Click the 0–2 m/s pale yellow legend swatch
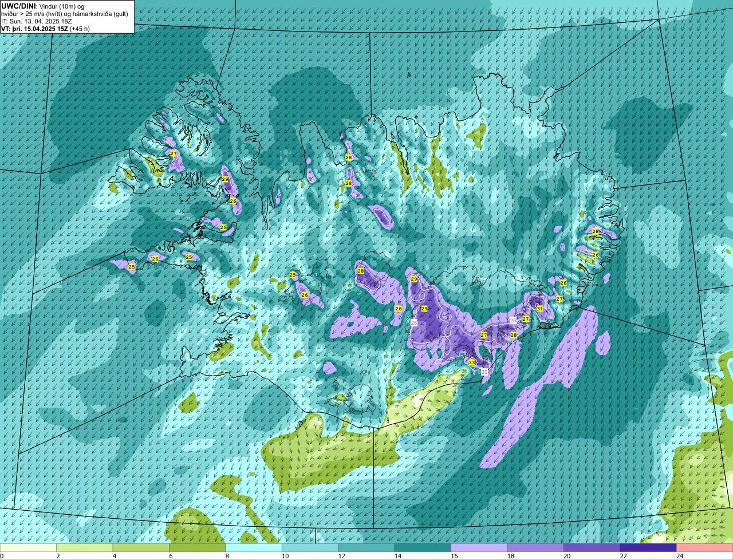This screenshot has height=560, width=733. coord(29,547)
